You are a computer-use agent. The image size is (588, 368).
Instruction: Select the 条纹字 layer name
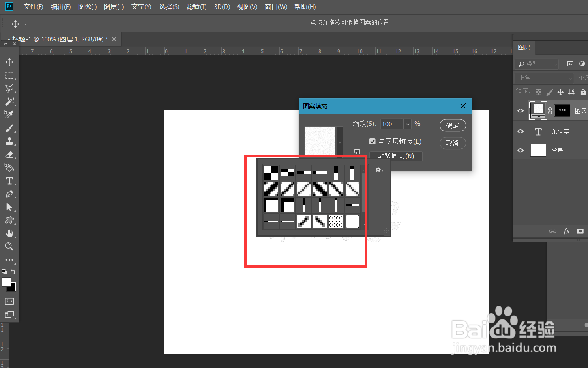click(x=560, y=131)
